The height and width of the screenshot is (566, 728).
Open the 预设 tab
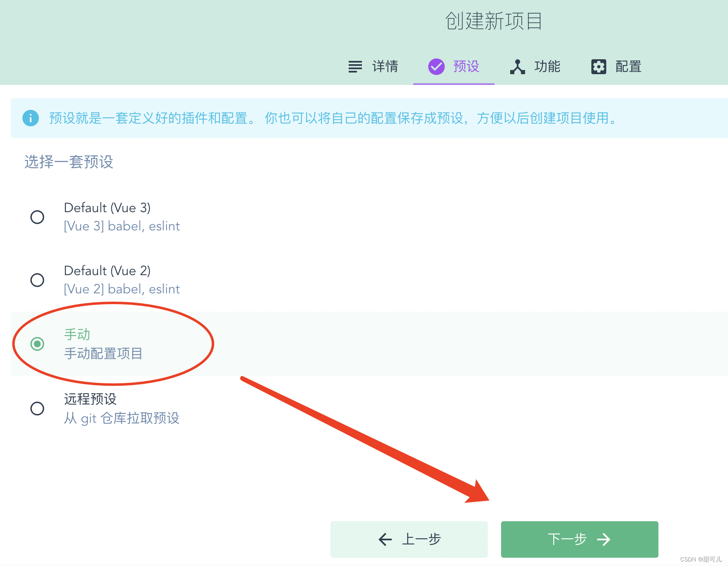(x=454, y=66)
